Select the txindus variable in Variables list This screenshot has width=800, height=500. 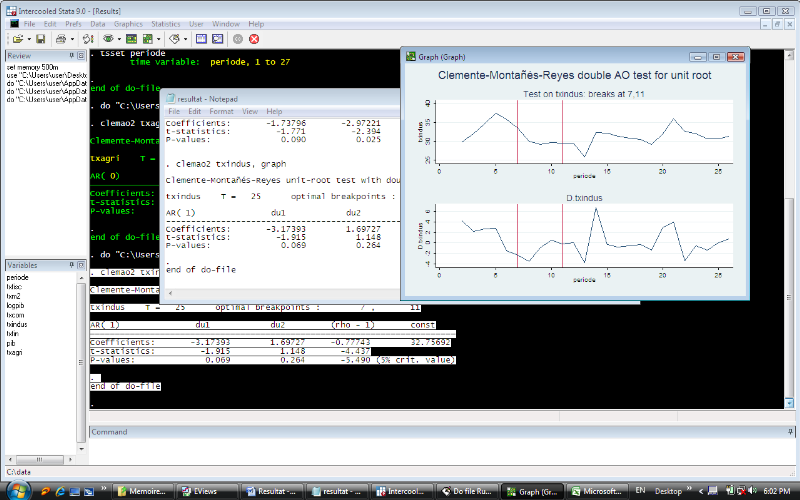point(17,324)
